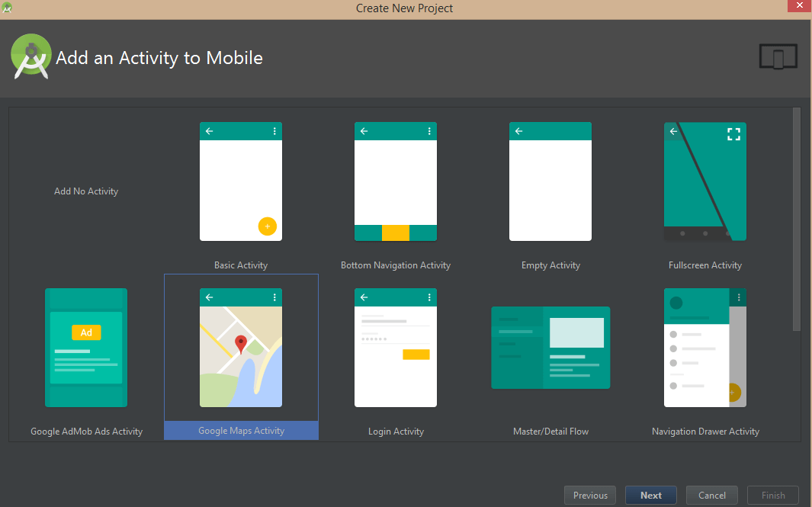Select the Fullscreen Activity template thumbnail

[705, 181]
